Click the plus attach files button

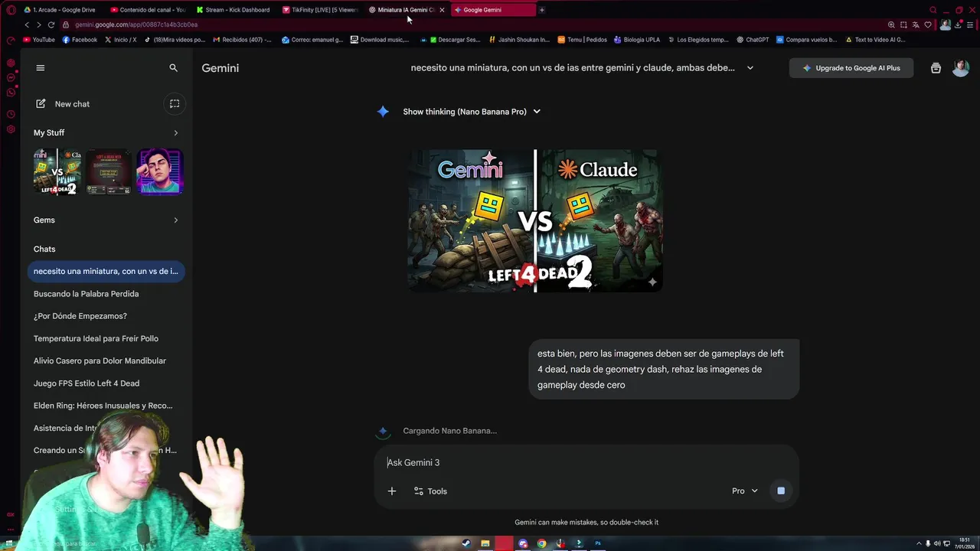pyautogui.click(x=392, y=491)
